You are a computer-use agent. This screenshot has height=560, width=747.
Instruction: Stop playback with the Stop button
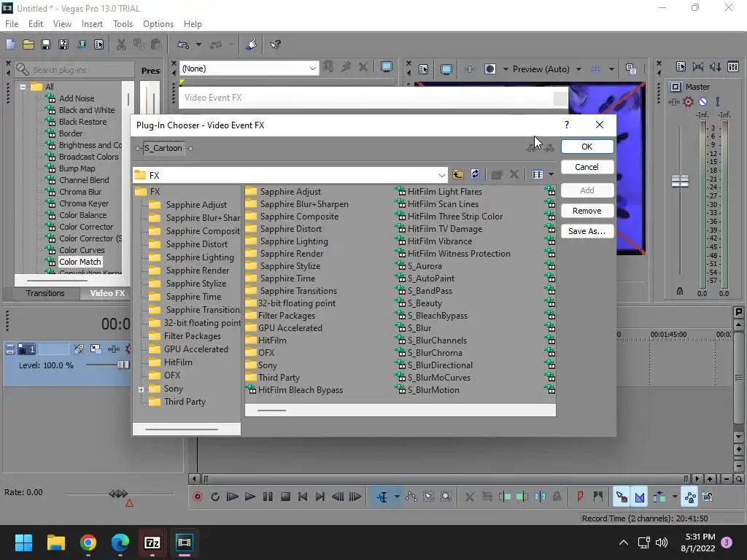(x=285, y=497)
